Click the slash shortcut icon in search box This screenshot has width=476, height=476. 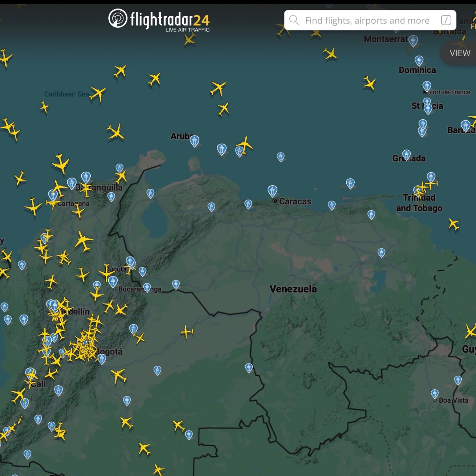445,20
